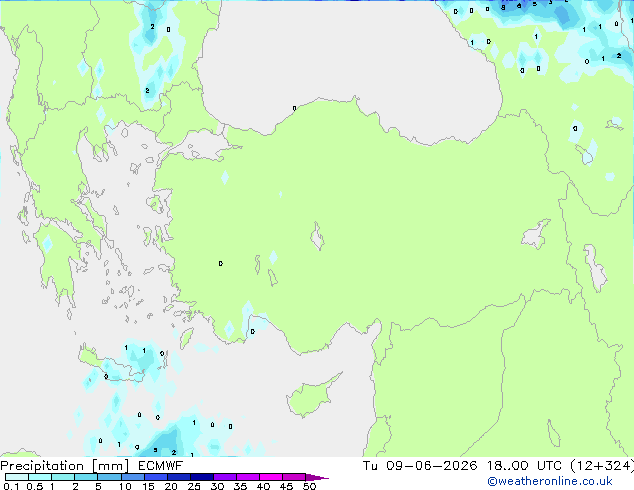Click the '18..00 UTC' time text
Viewport: 634px width, 490px height.
pyautogui.click(x=524, y=466)
